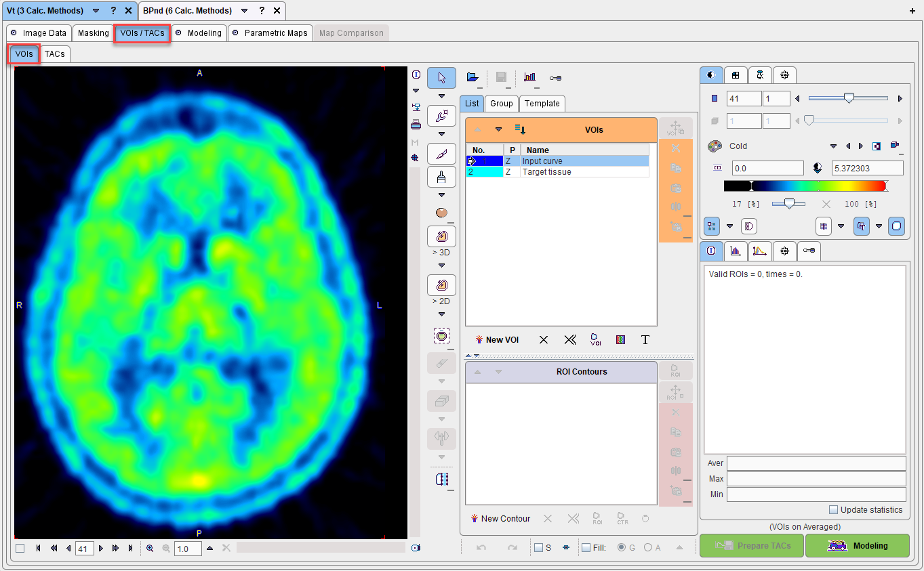
Task: Click the T text naming icon
Action: (645, 340)
